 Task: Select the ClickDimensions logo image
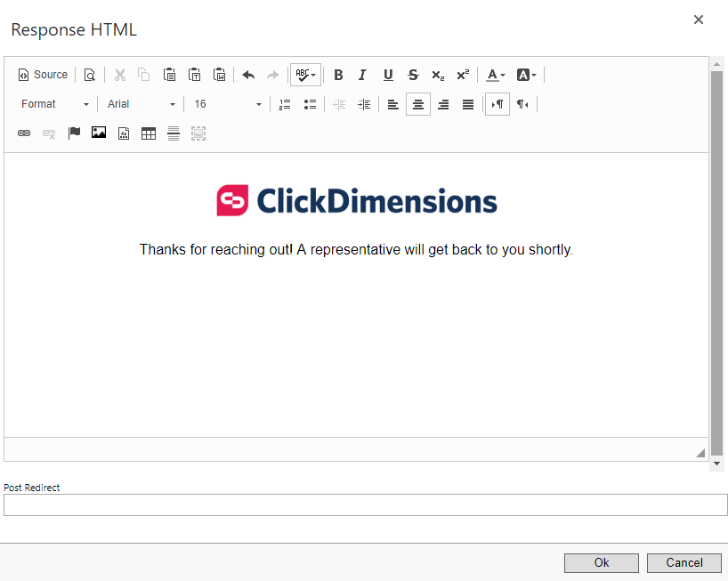click(357, 200)
